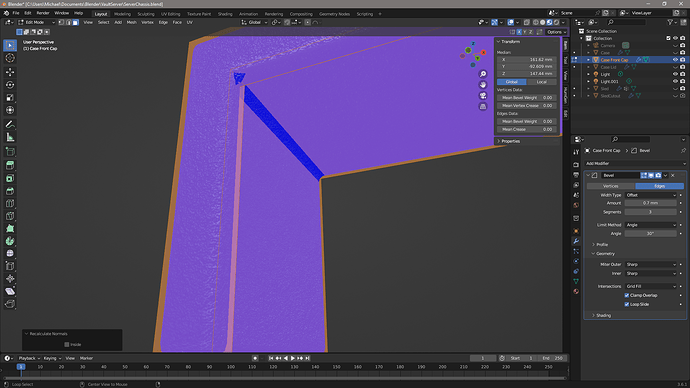Select the Rotate tool
Screen dimensions: 690x388
click(x=10, y=85)
